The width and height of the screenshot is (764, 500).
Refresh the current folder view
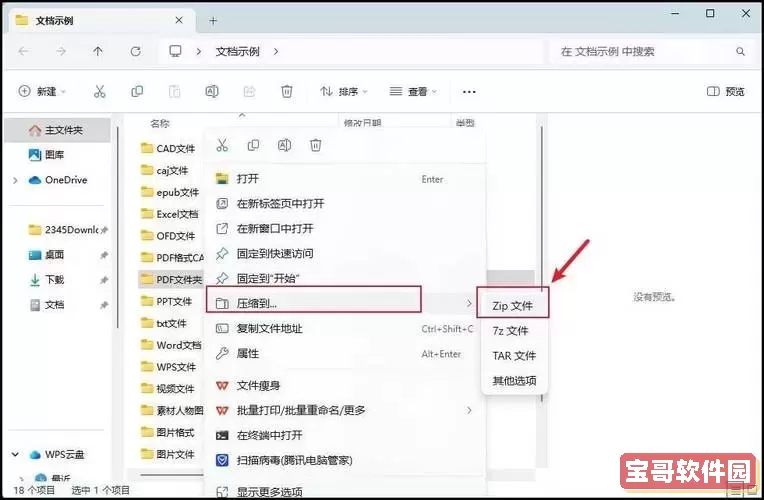135,51
